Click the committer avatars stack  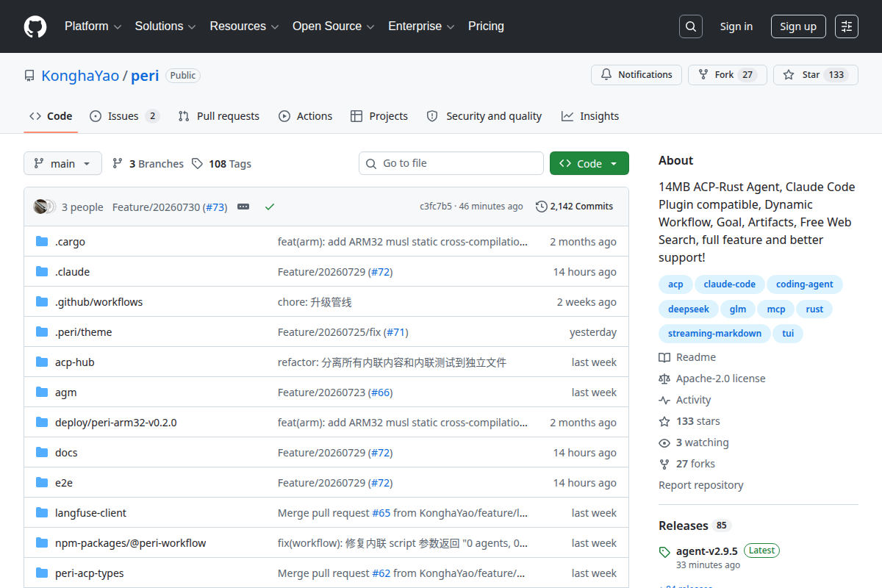coord(44,207)
